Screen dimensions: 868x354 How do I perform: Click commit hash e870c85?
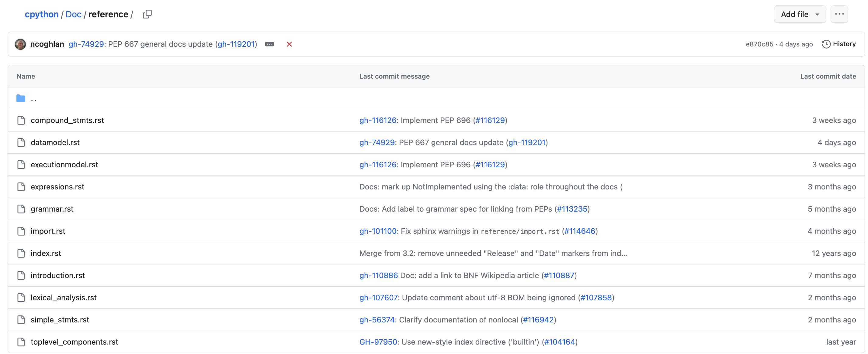click(x=759, y=44)
